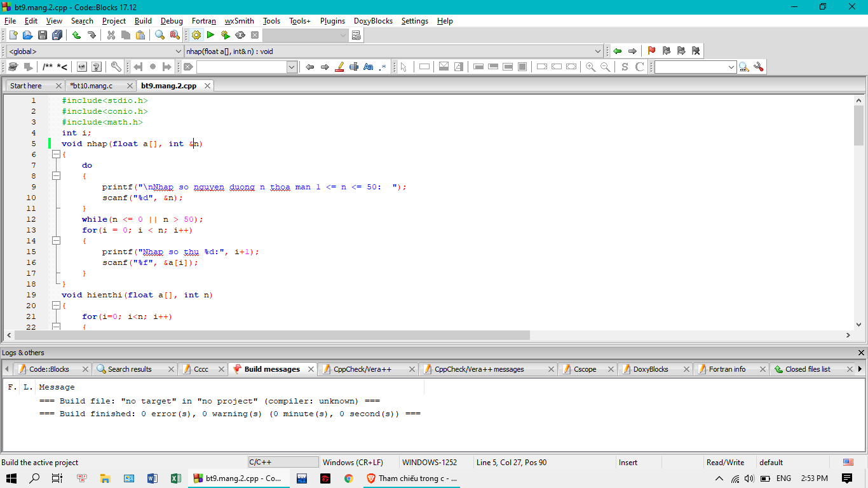Click the Rebuild icon
The image size is (868, 488).
click(240, 35)
